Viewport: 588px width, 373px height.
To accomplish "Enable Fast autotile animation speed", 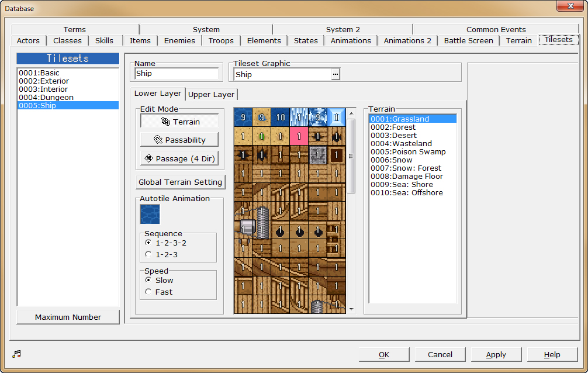I will (x=148, y=291).
